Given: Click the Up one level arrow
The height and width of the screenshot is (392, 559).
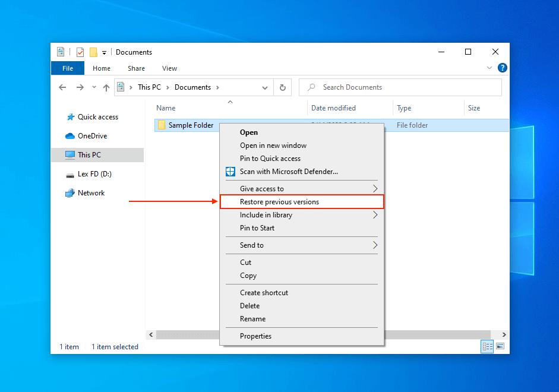Looking at the screenshot, I should coord(106,87).
